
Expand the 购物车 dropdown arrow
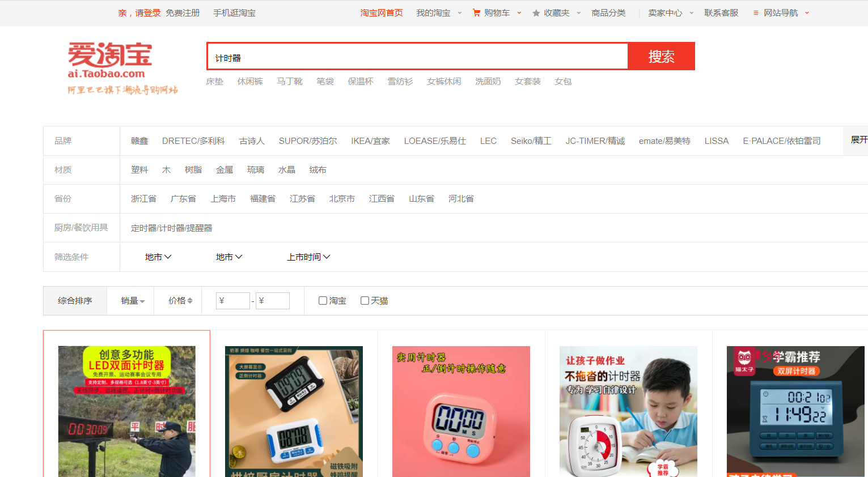[x=519, y=13]
